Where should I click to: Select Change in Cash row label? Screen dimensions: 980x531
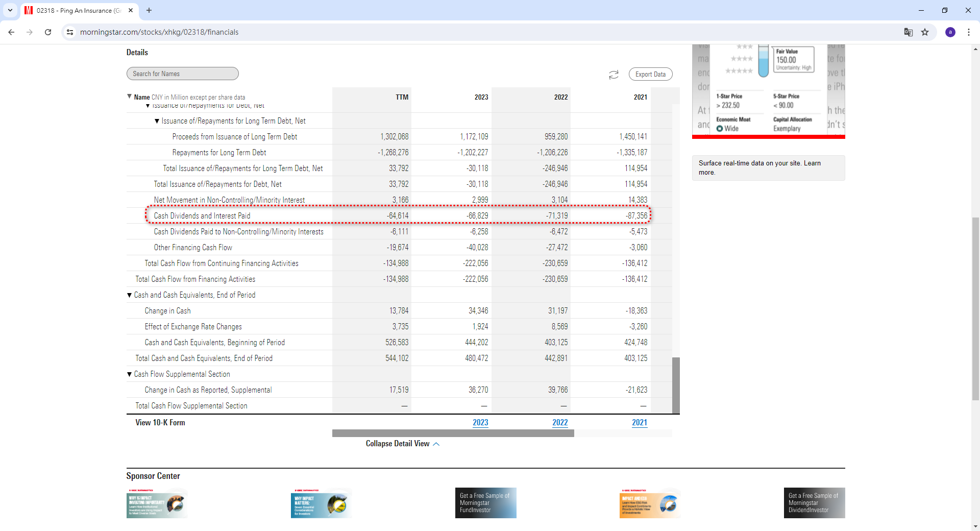[167, 311]
